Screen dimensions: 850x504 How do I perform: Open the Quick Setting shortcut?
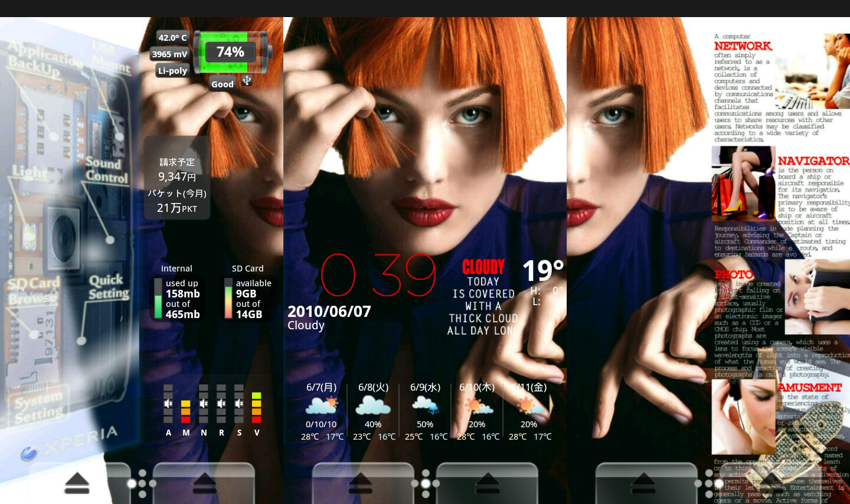(x=109, y=287)
